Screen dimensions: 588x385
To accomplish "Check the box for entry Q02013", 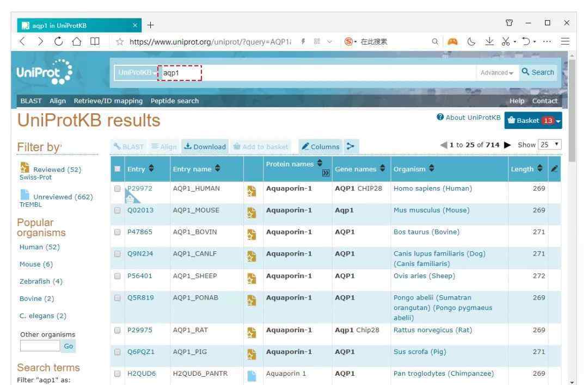I will click(118, 210).
